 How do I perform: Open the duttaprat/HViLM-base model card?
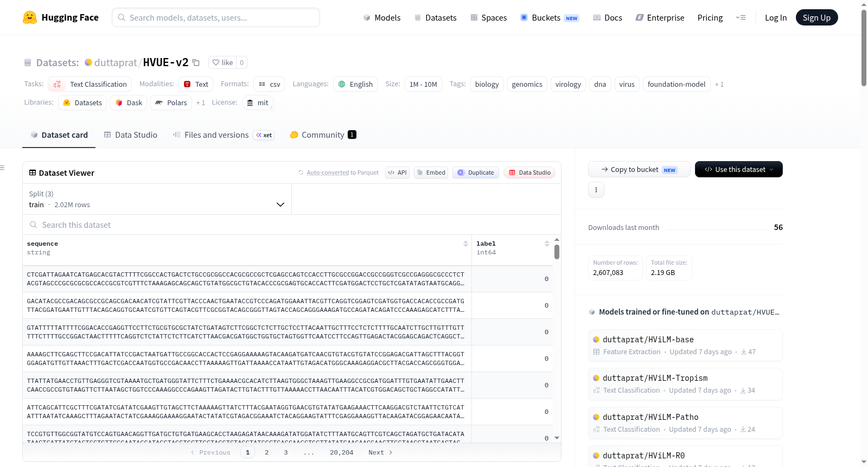point(685,345)
